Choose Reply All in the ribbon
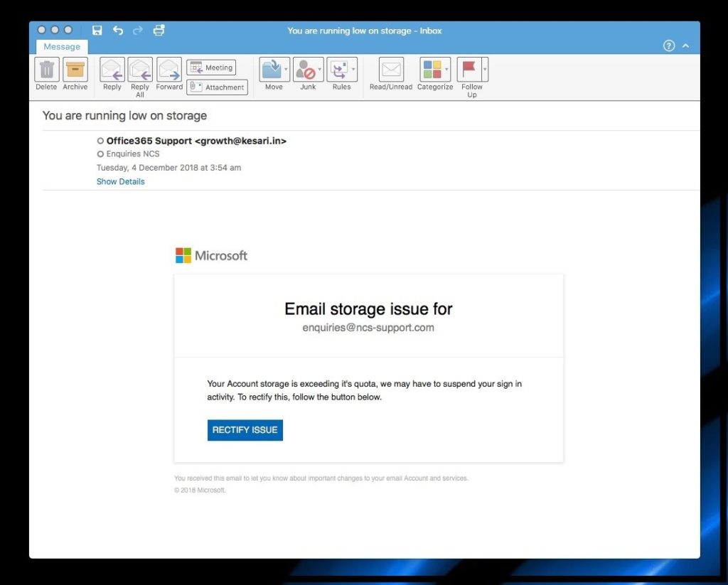Screen dimensions: 728x585 coord(140,70)
